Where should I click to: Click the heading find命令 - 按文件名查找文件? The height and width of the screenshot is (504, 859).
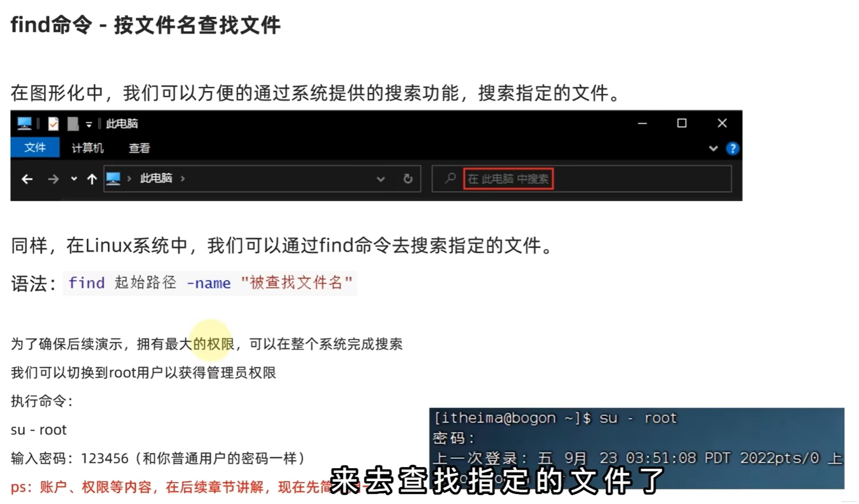coord(146,25)
